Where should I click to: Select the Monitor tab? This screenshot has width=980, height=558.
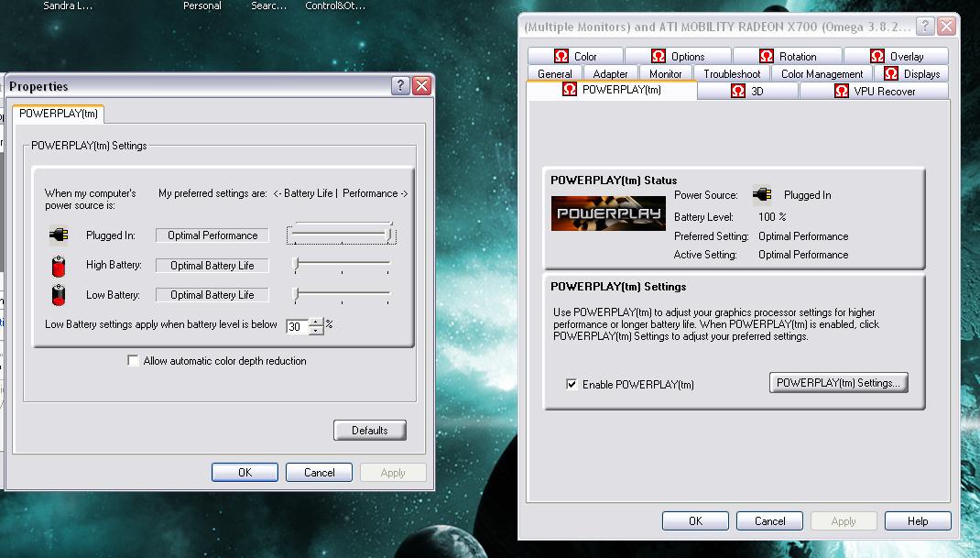(x=665, y=74)
